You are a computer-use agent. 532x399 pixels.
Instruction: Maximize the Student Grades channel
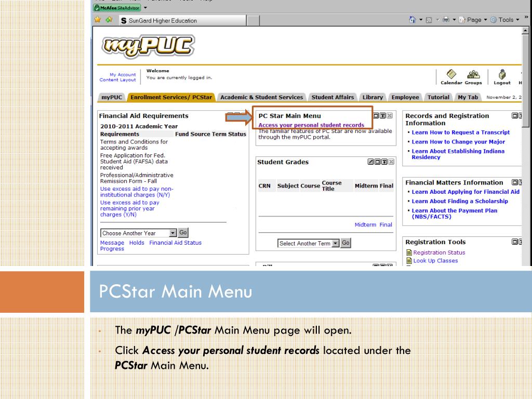378,162
